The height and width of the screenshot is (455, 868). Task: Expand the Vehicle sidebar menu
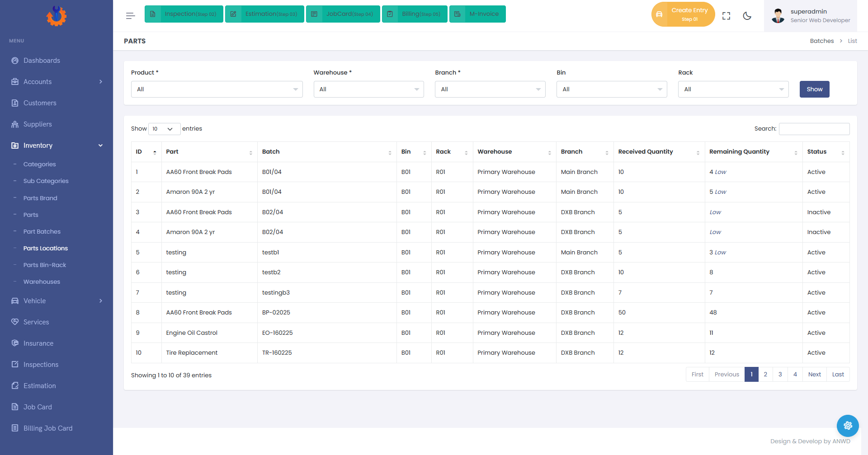pos(57,301)
